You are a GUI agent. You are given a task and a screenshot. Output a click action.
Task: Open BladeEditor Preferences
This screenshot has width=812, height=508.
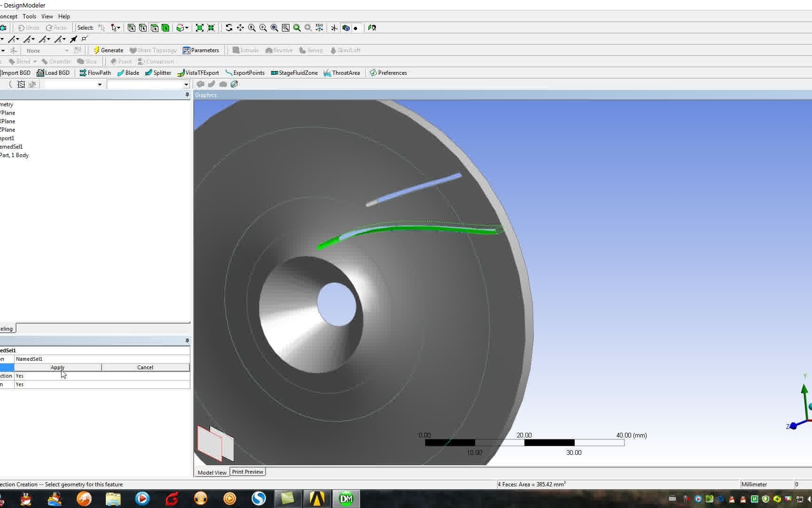(388, 72)
